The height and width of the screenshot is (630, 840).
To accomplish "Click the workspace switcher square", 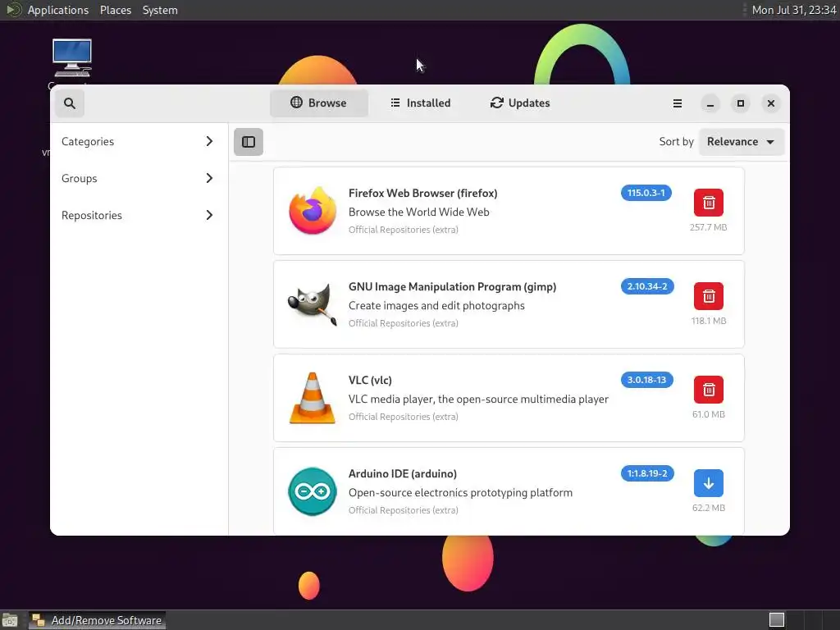I will pyautogui.click(x=776, y=620).
